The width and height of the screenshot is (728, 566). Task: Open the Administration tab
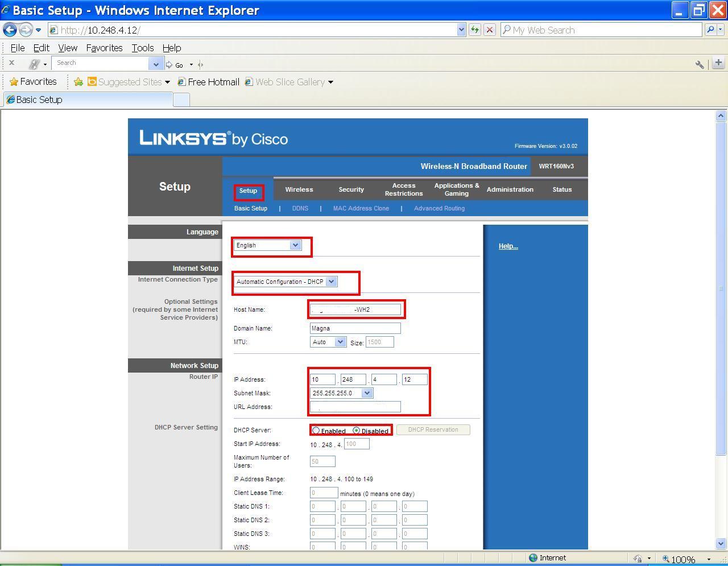pyautogui.click(x=510, y=189)
